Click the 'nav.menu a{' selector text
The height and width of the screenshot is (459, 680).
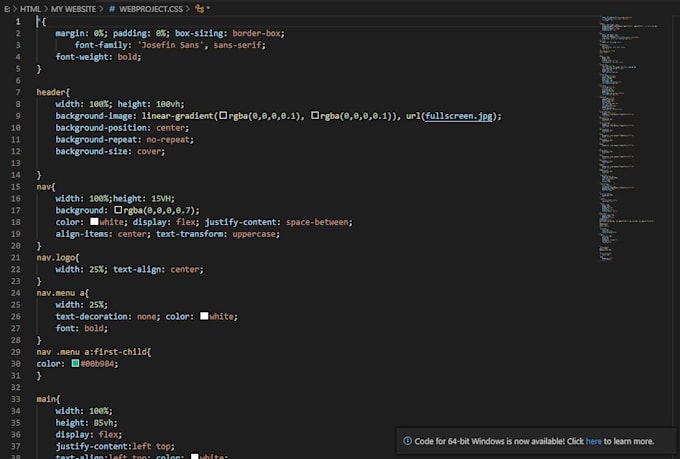coord(62,293)
